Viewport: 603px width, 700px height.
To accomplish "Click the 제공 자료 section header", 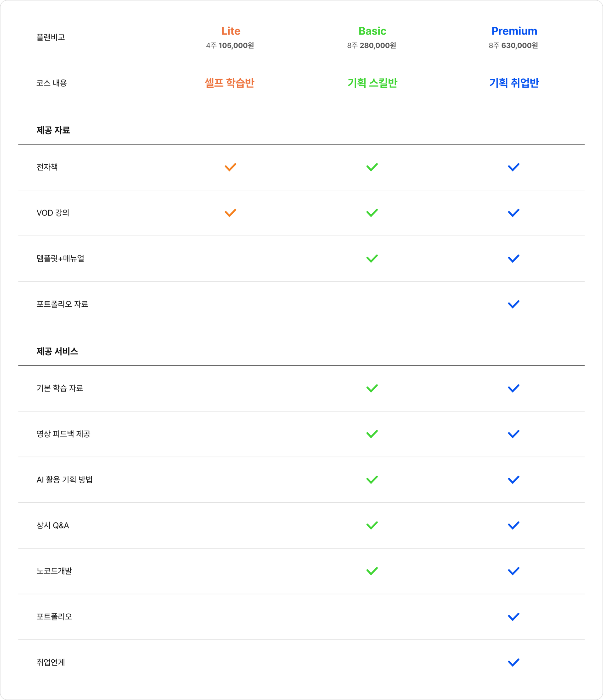I will click(x=53, y=130).
